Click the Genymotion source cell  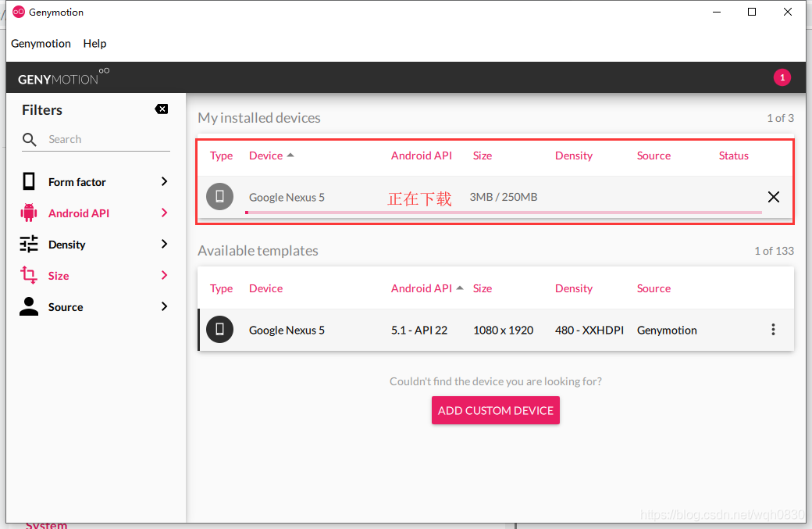(667, 331)
